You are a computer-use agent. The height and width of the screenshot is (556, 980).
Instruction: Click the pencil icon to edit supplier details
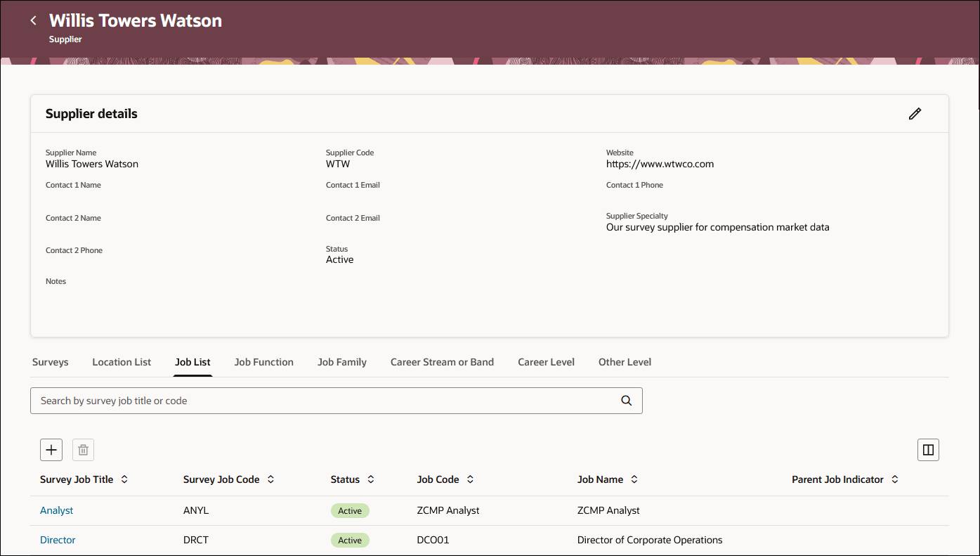pos(915,113)
